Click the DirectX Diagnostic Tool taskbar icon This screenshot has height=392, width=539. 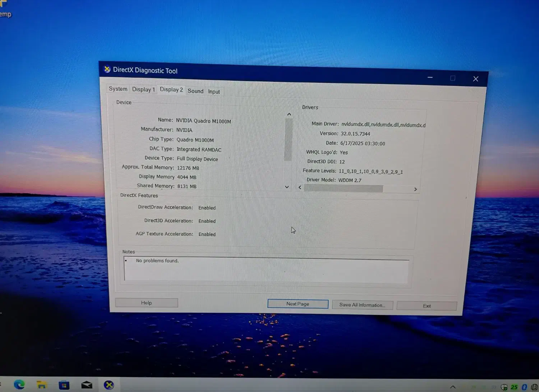pos(109,385)
